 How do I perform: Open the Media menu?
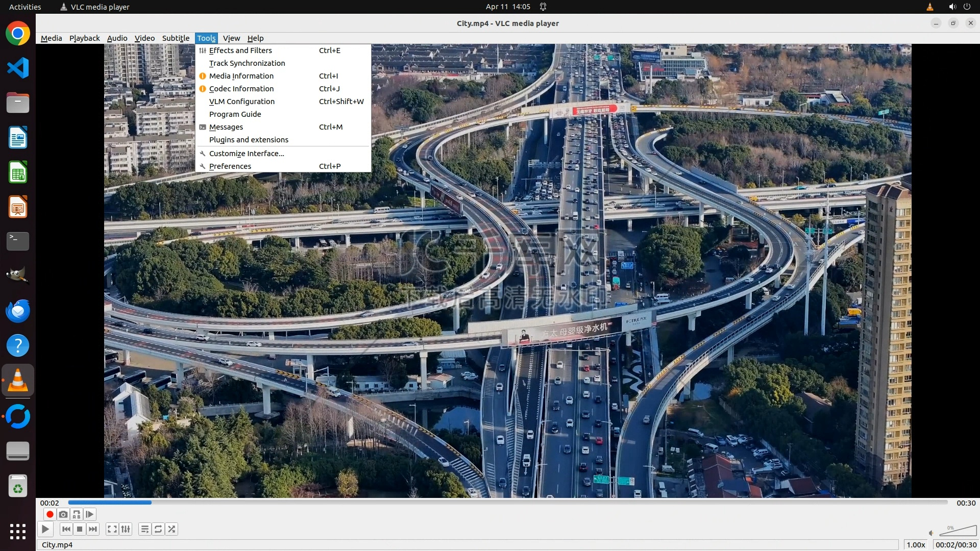click(51, 38)
